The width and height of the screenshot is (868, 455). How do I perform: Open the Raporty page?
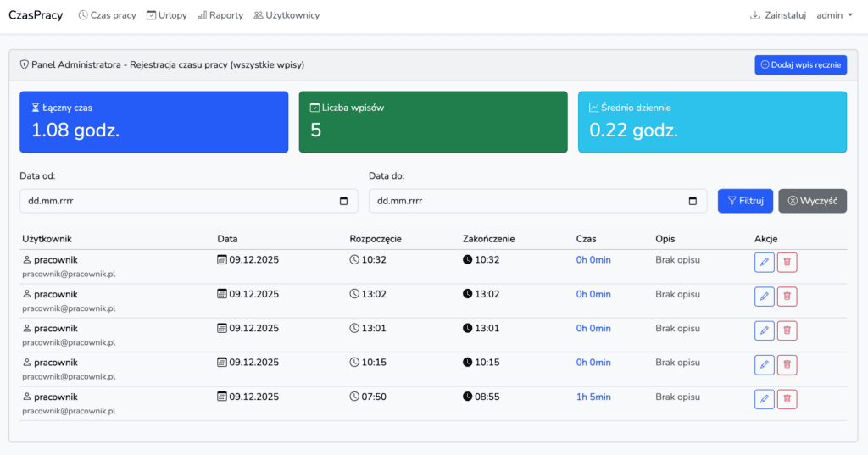pos(220,15)
